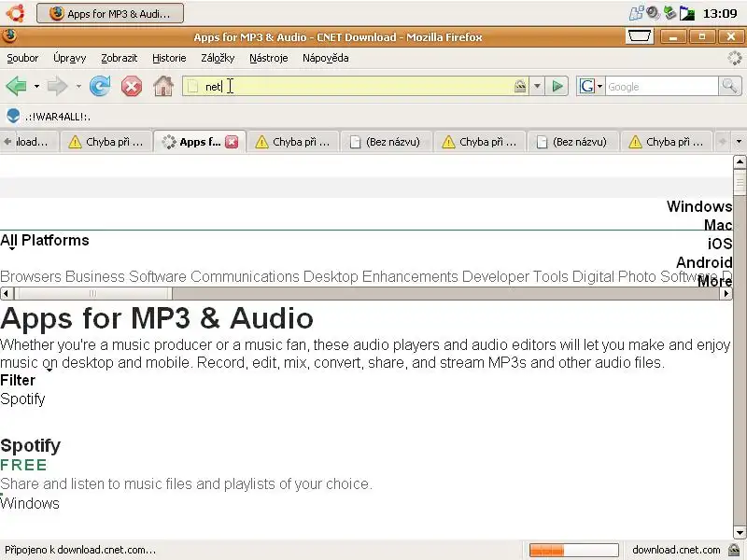Click the download.cnet.com status bar domain
Screen dimensions: 747x560
point(676,550)
